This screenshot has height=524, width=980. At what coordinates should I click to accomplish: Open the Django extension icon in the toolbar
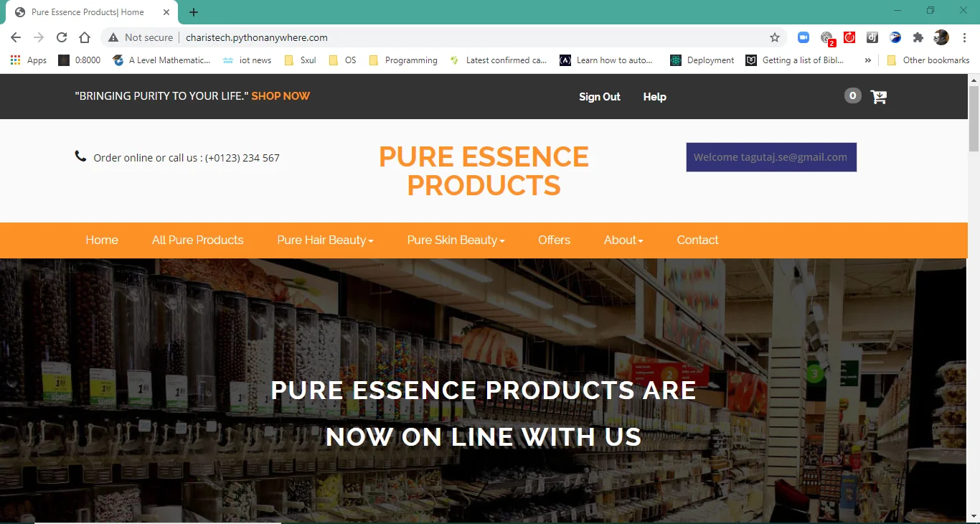click(x=872, y=37)
